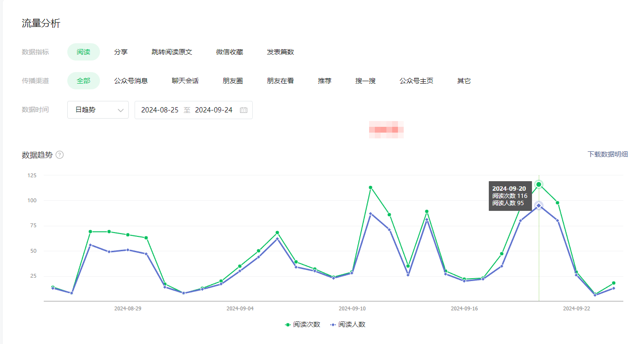Click 下载数据明细 link
This screenshot has width=644, height=344.
tap(607, 154)
